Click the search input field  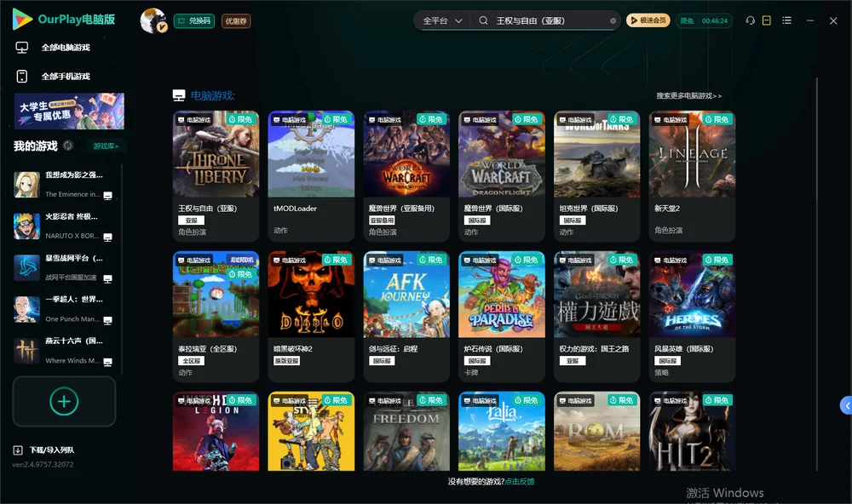click(x=550, y=20)
